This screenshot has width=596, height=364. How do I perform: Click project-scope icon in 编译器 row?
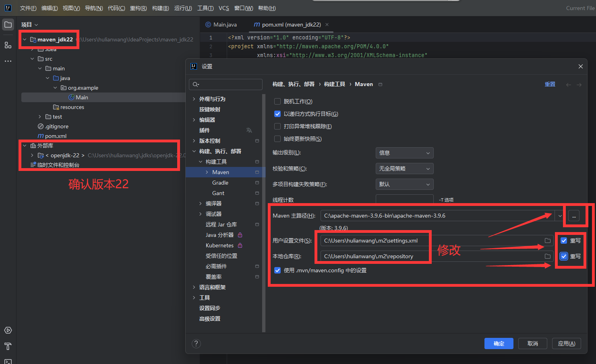pyautogui.click(x=257, y=204)
